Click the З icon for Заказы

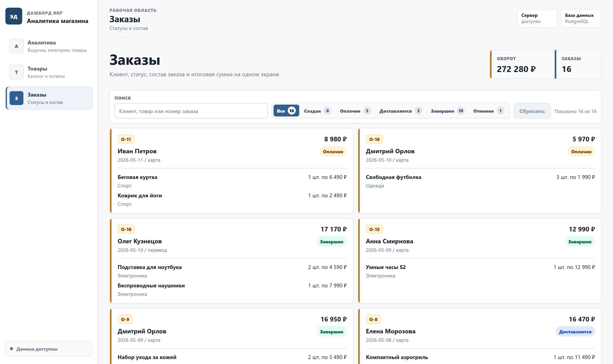pyautogui.click(x=16, y=98)
